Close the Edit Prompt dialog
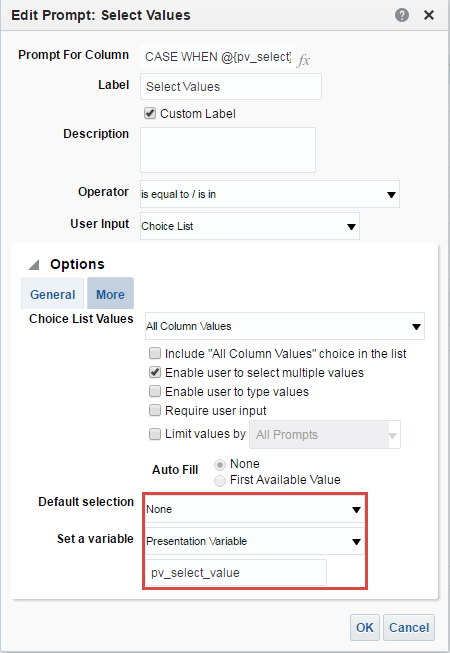Viewport: 450px width, 653px height. coord(429,15)
